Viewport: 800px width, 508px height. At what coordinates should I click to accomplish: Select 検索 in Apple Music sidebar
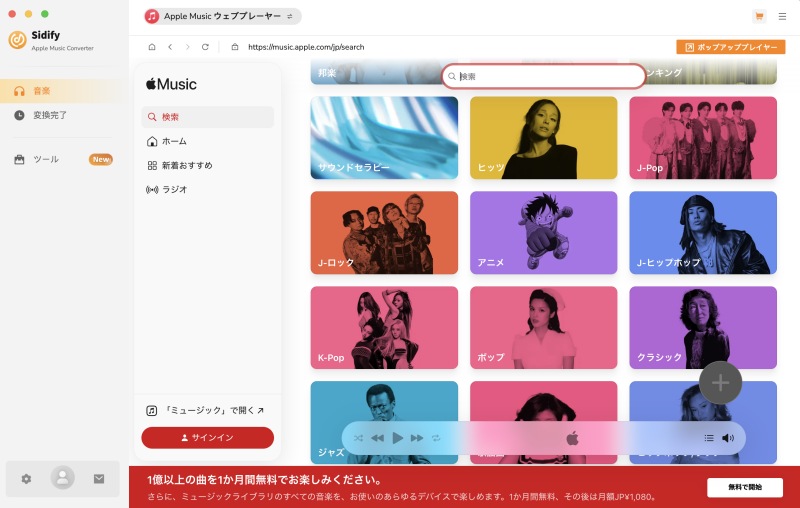[x=208, y=117]
